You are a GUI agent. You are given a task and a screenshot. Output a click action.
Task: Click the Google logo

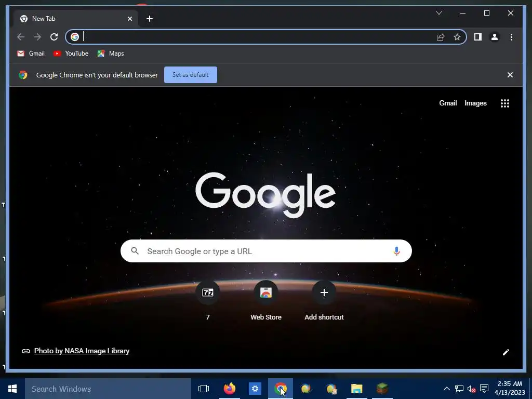(265, 195)
